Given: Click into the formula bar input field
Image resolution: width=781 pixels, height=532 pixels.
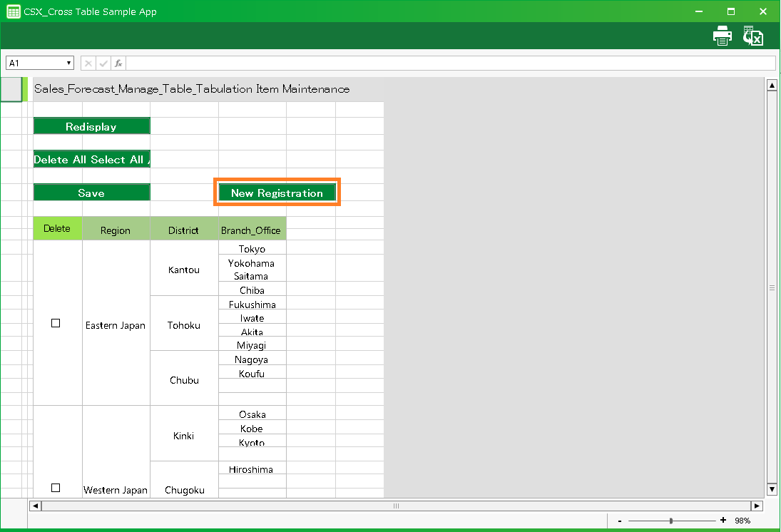Looking at the screenshot, I should pyautogui.click(x=449, y=63).
